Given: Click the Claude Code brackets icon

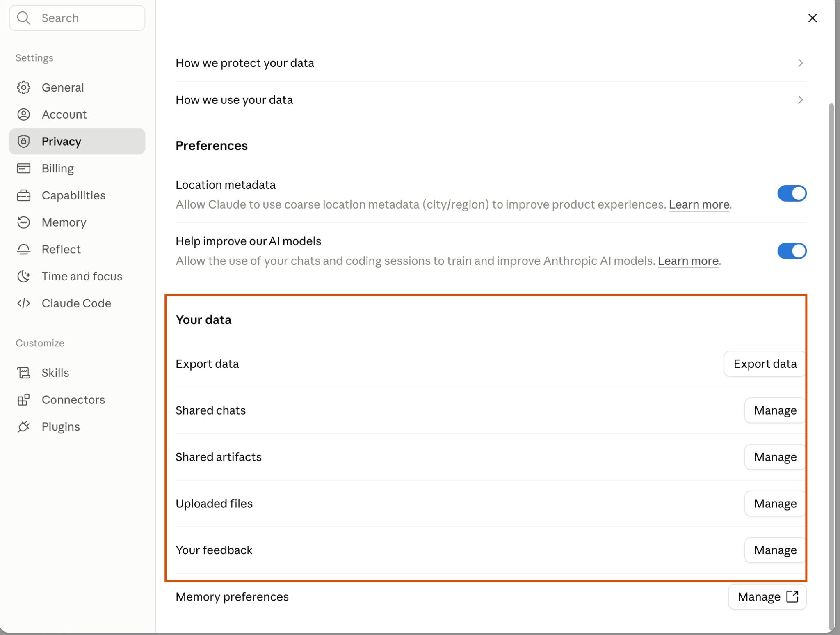Looking at the screenshot, I should (x=24, y=303).
